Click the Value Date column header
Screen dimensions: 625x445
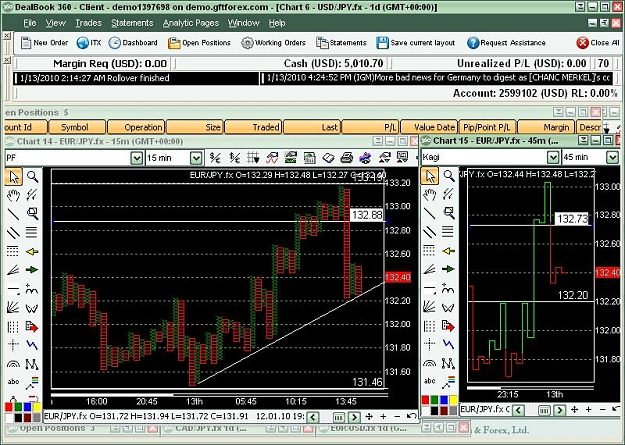coord(429,127)
